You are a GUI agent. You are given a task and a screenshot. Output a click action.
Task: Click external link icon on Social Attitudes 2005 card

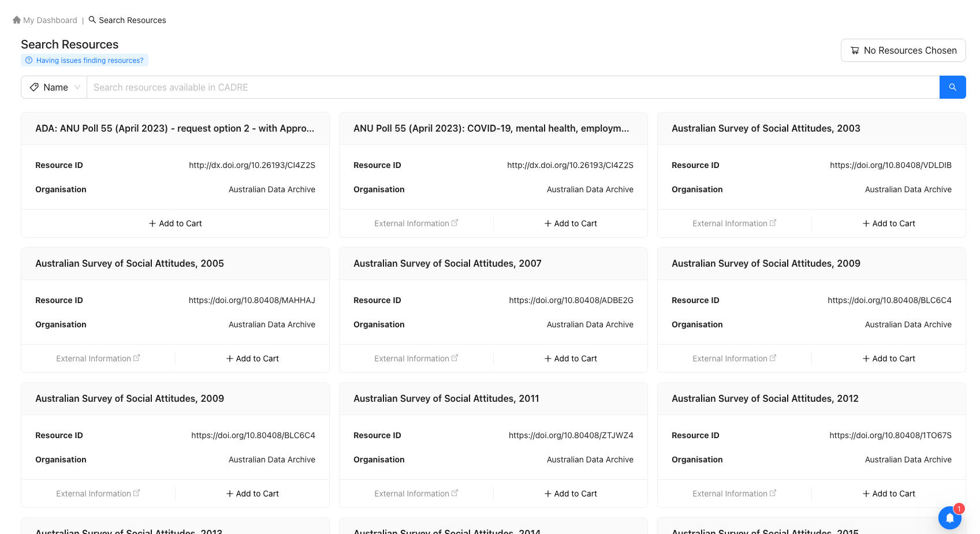click(136, 358)
